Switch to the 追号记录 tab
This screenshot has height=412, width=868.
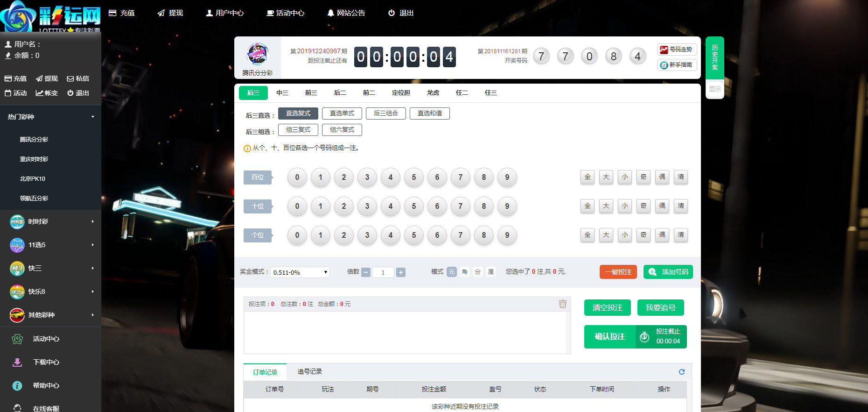pos(309,372)
